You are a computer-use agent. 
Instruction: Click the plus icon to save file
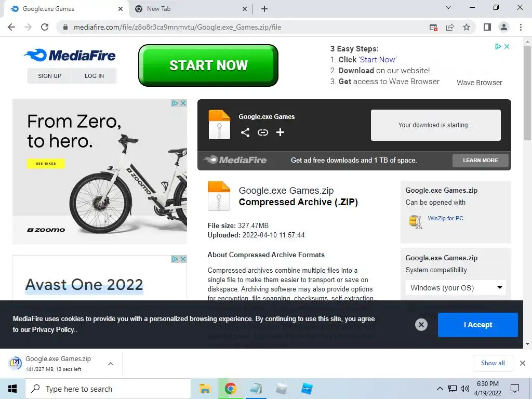click(x=280, y=132)
